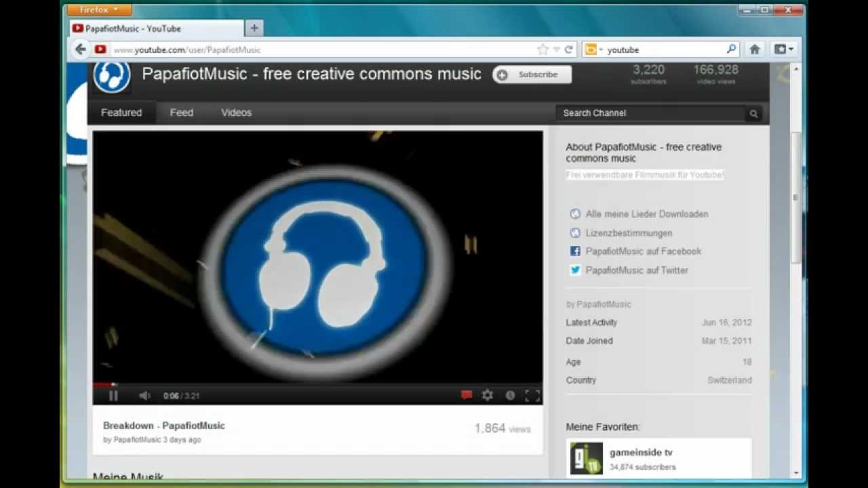Viewport: 868px width, 488px height.
Task: Click the video player picture area
Action: point(317,257)
